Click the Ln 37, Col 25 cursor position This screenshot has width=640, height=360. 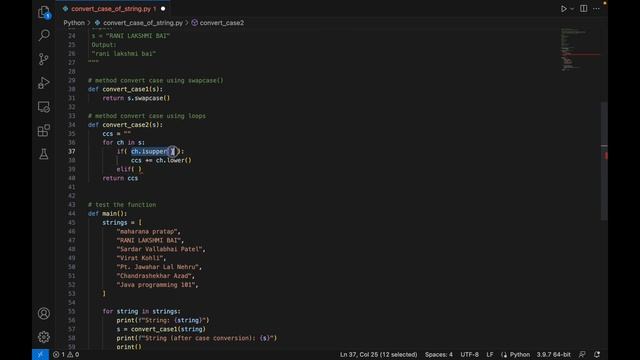378,355
